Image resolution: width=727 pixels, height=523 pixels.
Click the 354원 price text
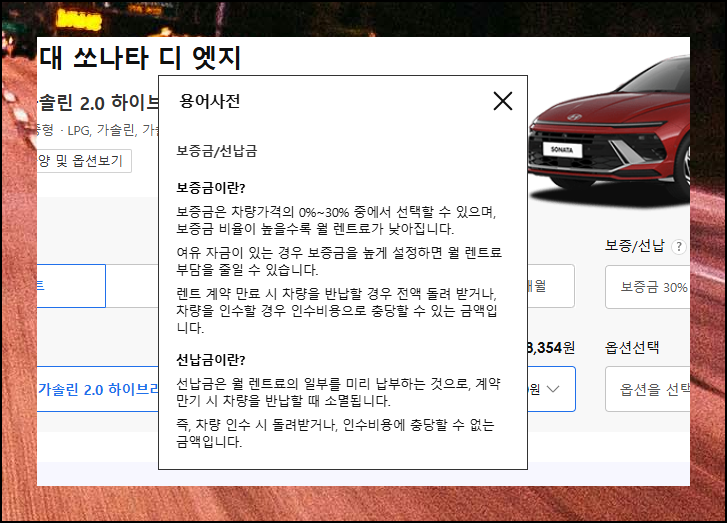pyautogui.click(x=551, y=347)
